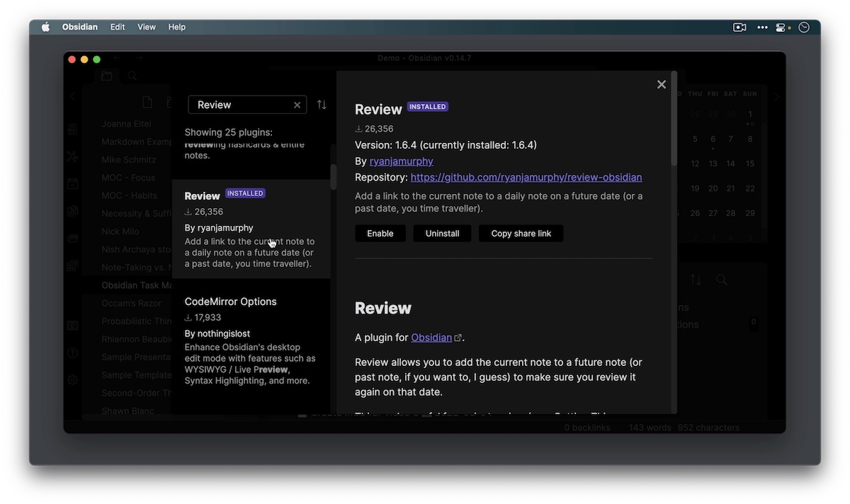
Task: Select the Review plugin in results list
Action: coord(251,229)
